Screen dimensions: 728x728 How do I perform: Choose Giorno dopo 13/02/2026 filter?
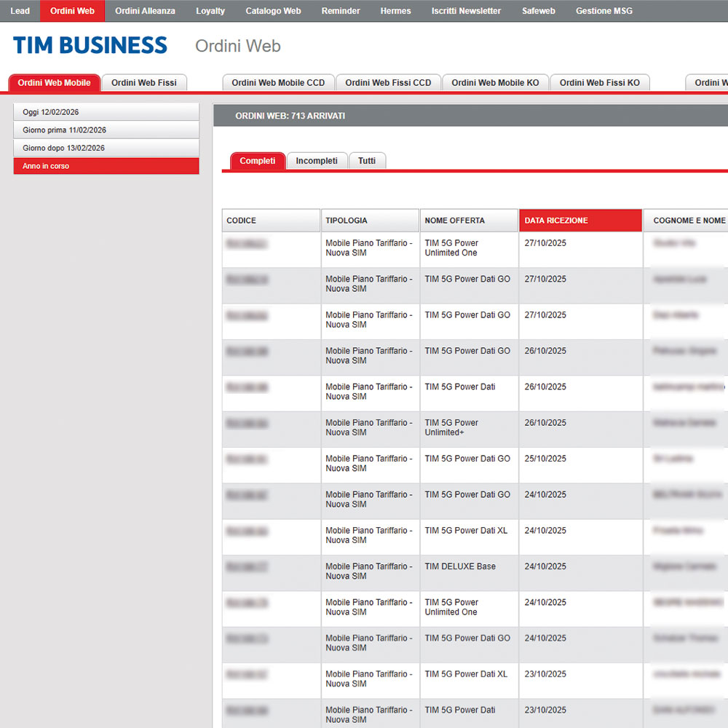[106, 148]
